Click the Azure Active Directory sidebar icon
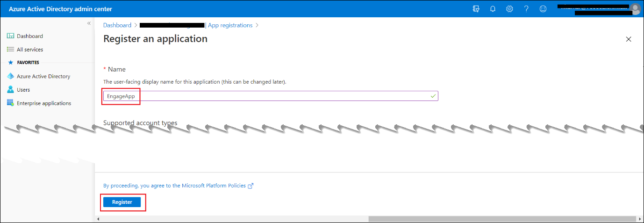 point(11,76)
